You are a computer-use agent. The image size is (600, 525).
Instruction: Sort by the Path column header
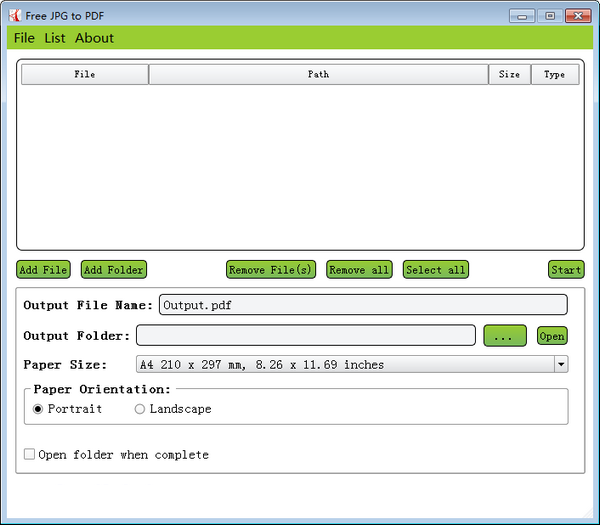pyautogui.click(x=318, y=75)
